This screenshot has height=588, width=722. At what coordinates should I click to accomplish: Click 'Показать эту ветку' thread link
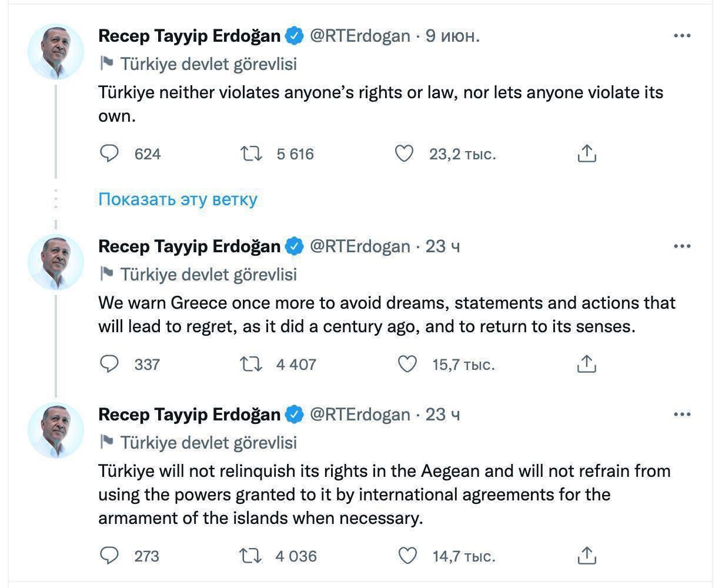[x=178, y=199]
